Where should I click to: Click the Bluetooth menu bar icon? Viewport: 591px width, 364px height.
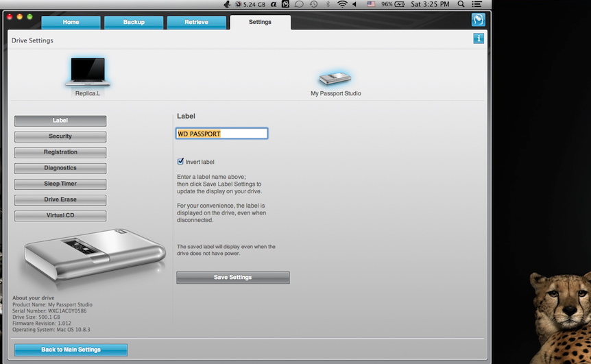(x=328, y=4)
